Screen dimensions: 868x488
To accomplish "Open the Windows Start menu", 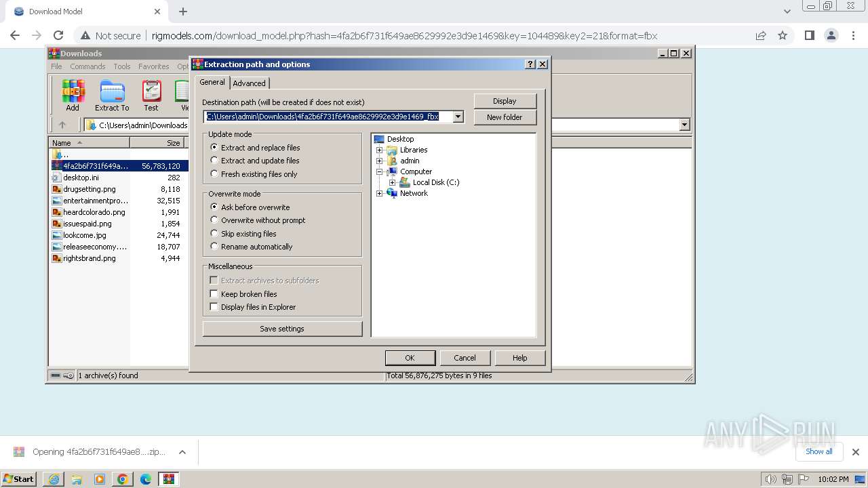I will pyautogui.click(x=19, y=479).
